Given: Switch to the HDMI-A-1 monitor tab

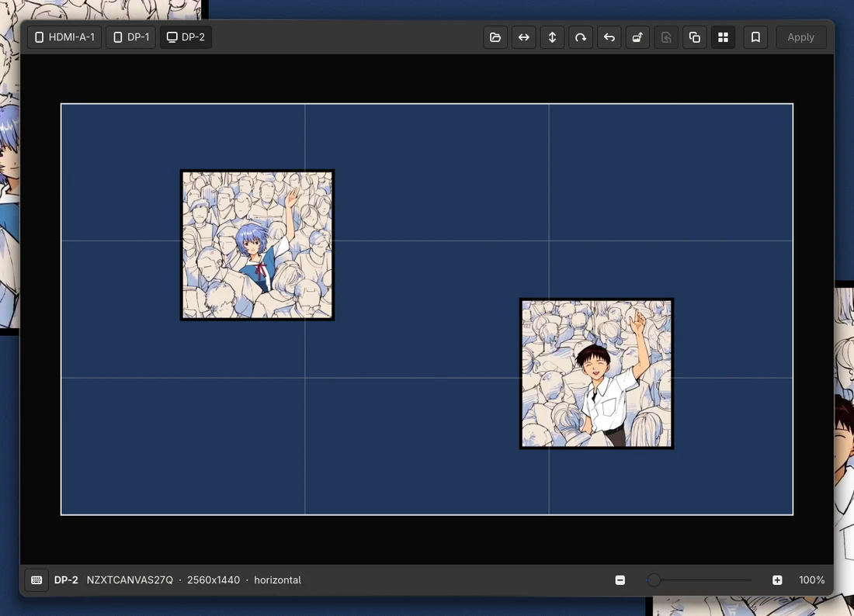Looking at the screenshot, I should point(64,37).
